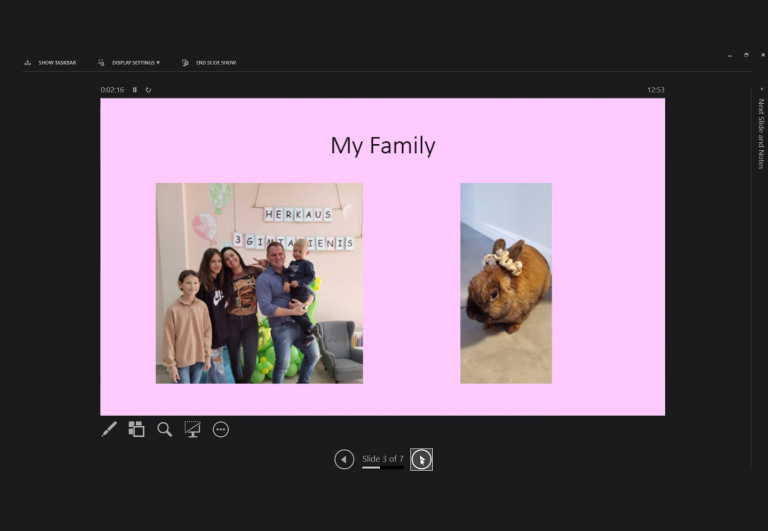Click the Show Taskbar icon
768x531 pixels.
pyautogui.click(x=27, y=63)
